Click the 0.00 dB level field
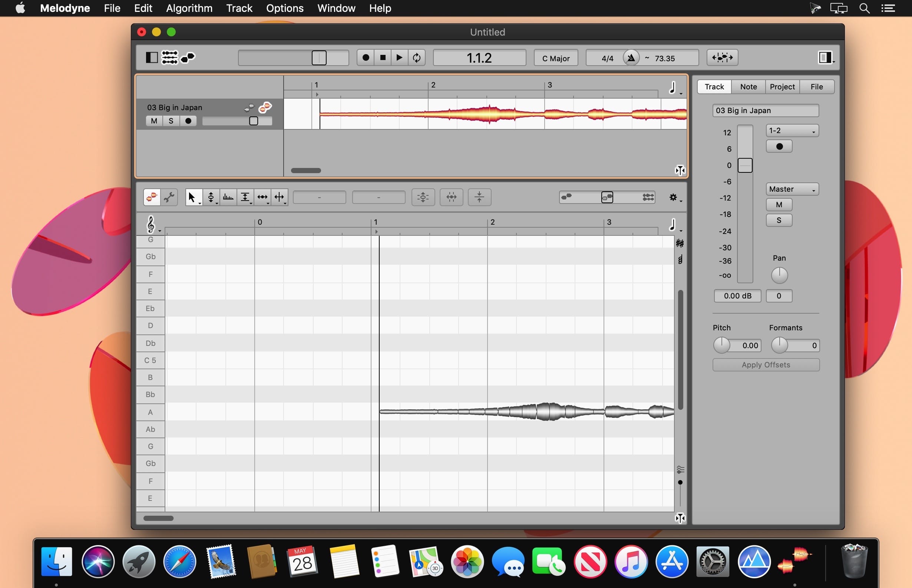The image size is (912, 588). tap(737, 296)
